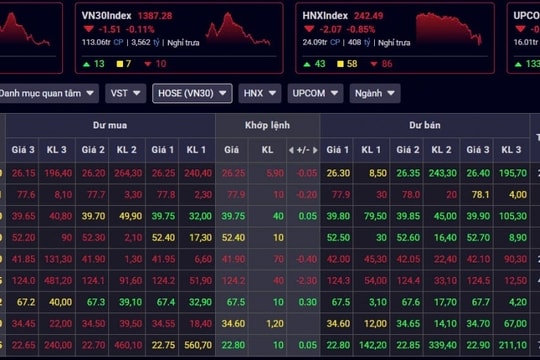Open the HNXIndex mini chart

tap(449, 29)
